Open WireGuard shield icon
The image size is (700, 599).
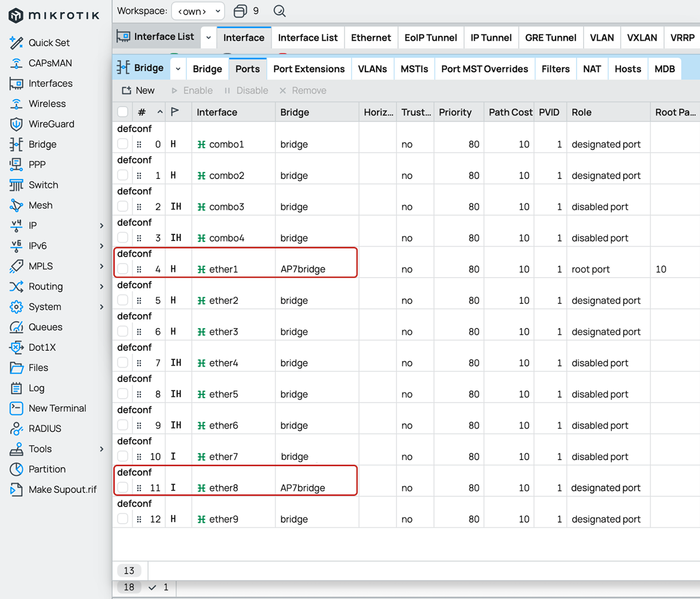pos(16,124)
